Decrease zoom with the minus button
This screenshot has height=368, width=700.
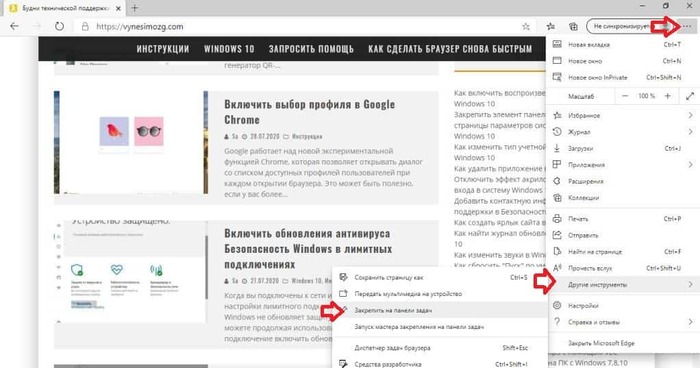coord(625,96)
